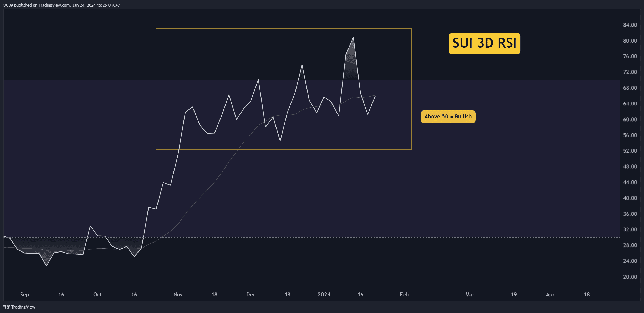Click the TradingView logo at bottom left
This screenshot has height=313, width=644.
(19, 307)
